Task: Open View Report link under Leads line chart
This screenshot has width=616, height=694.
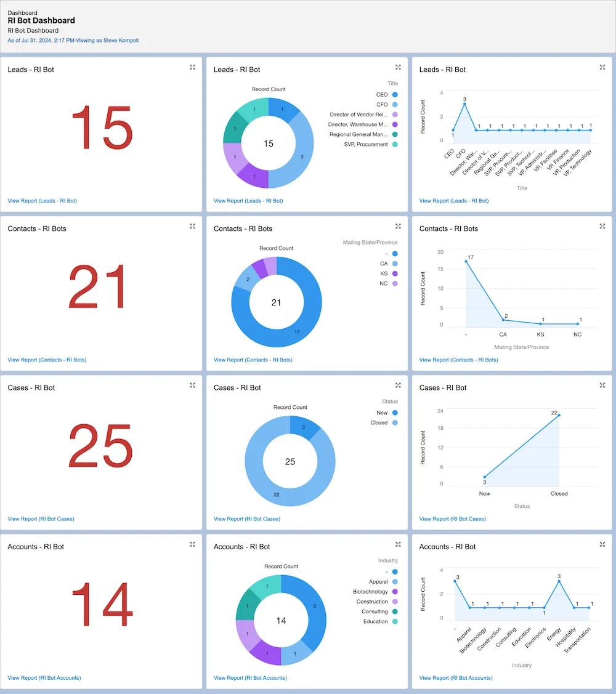Action: [x=454, y=201]
